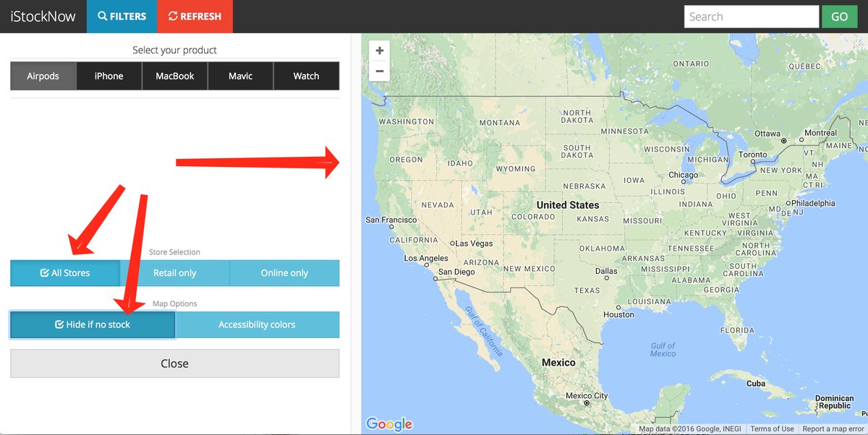Click the COLORADO state label
The image size is (868, 435).
click(533, 217)
